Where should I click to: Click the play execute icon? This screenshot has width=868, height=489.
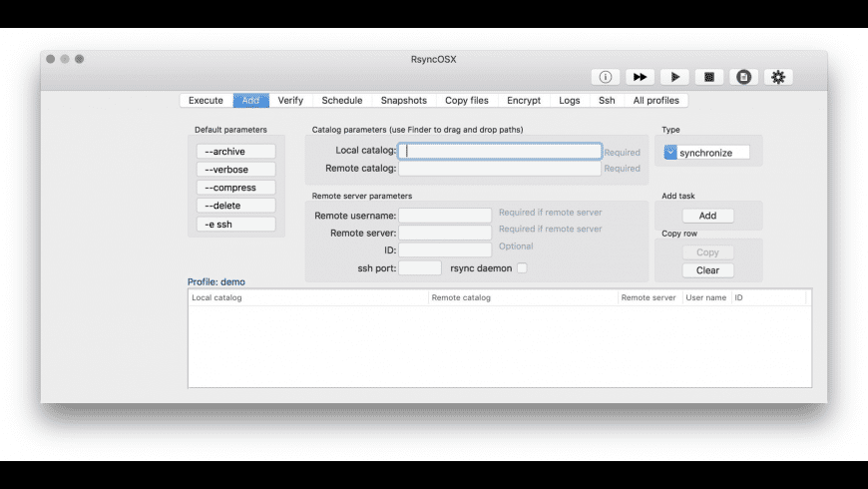[x=674, y=77]
